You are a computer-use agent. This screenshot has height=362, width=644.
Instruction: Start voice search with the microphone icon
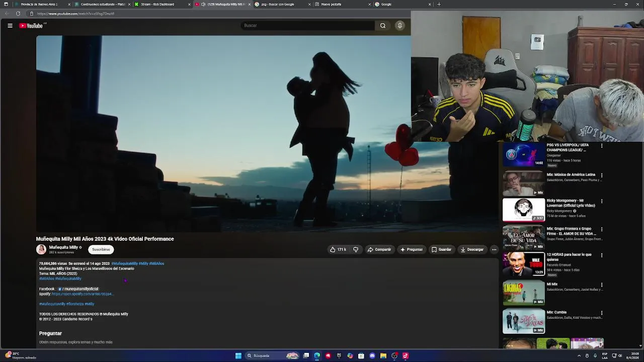click(400, 26)
